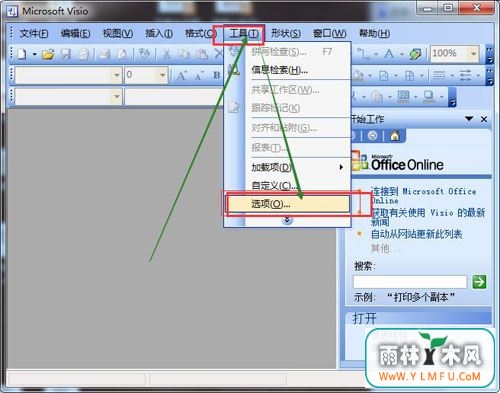Click the Open folder icon
Image resolution: width=500 pixels, height=393 pixels.
pos(48,54)
